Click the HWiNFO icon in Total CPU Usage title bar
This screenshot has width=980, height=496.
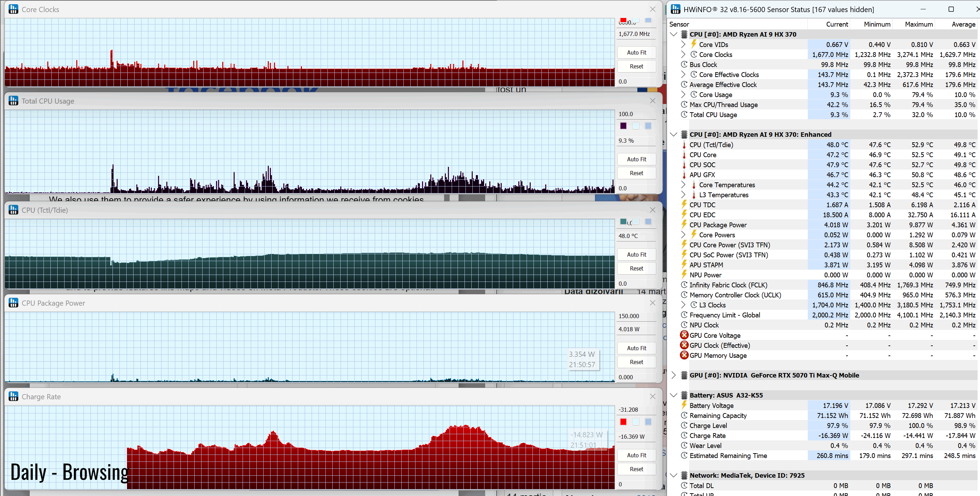pos(13,101)
